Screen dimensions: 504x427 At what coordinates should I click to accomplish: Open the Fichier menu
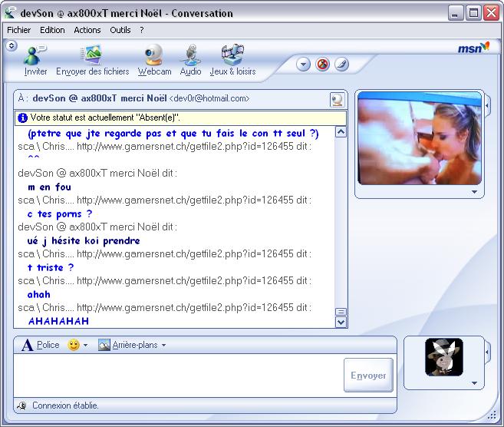(19, 30)
